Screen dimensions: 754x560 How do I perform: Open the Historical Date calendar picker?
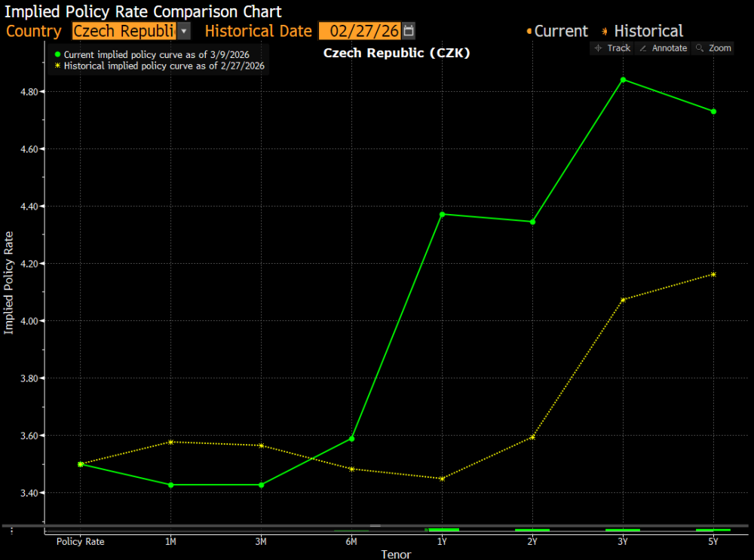pos(409,31)
